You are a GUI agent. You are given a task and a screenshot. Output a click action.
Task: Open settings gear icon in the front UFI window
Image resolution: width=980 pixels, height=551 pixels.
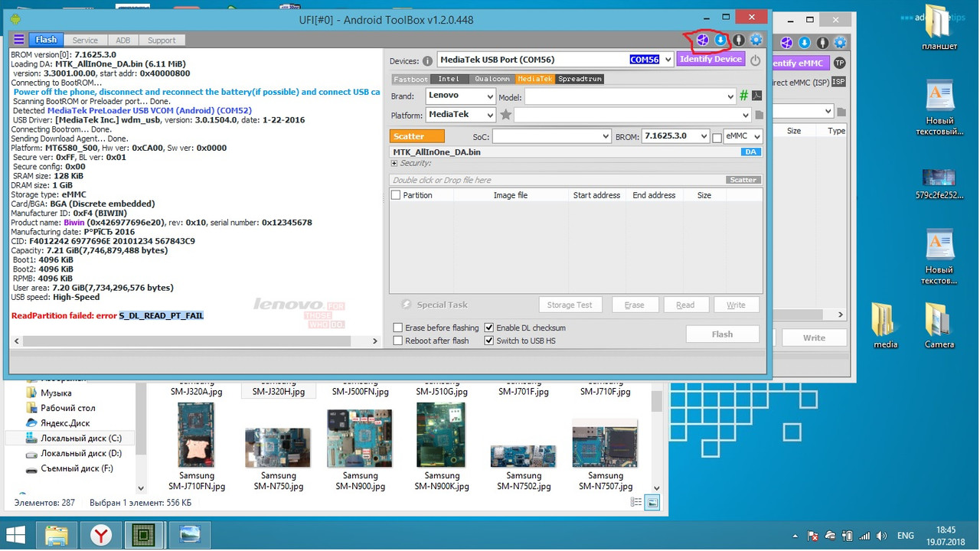756,40
